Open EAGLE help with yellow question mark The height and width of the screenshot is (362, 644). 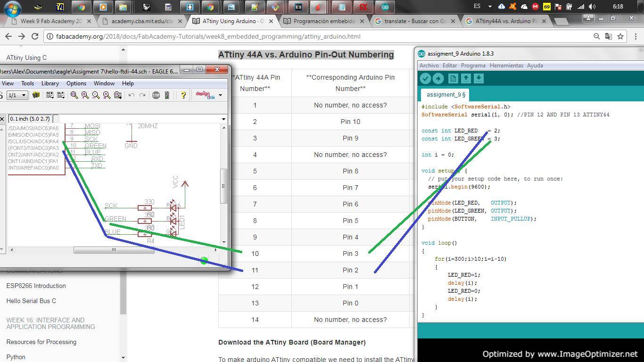[x=183, y=95]
